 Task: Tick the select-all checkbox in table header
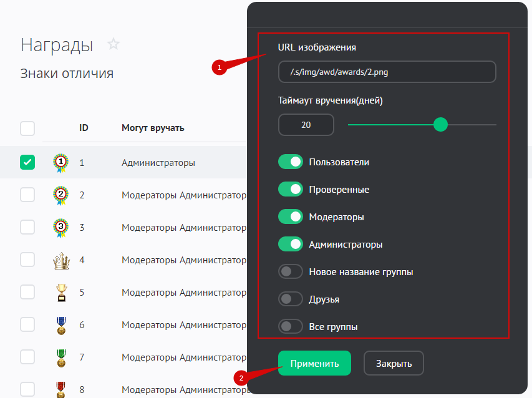pos(27,129)
